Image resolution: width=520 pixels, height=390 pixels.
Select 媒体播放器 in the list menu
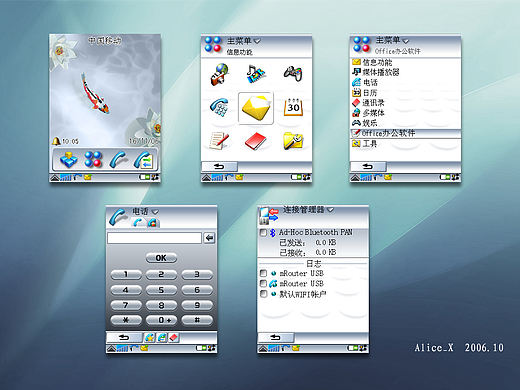click(x=405, y=72)
